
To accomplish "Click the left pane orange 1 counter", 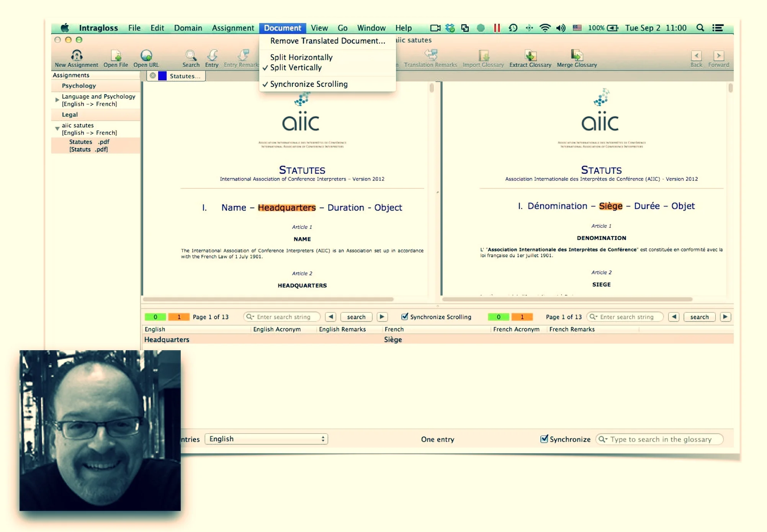I will 179,317.
